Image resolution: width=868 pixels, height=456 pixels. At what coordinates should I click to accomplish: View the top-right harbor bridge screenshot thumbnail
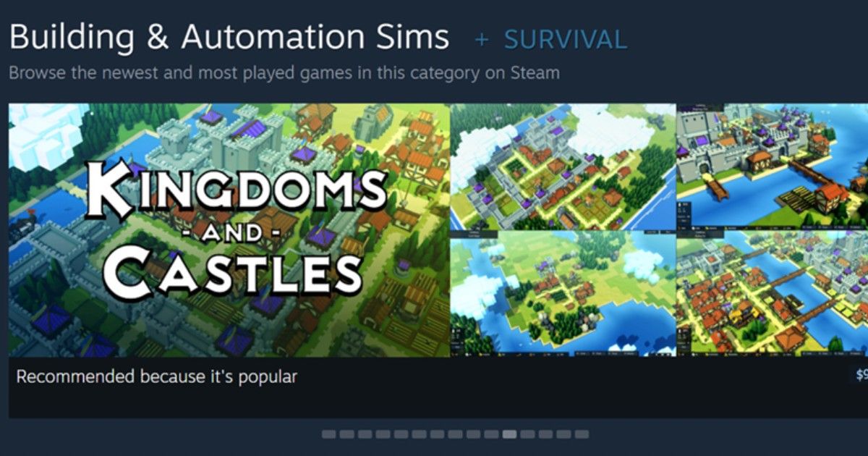(x=772, y=166)
